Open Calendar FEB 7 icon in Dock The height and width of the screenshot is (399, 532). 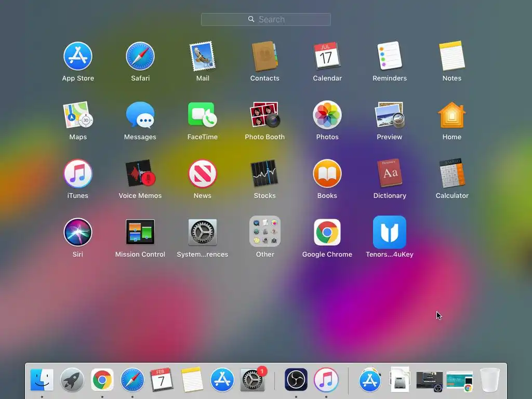162,379
